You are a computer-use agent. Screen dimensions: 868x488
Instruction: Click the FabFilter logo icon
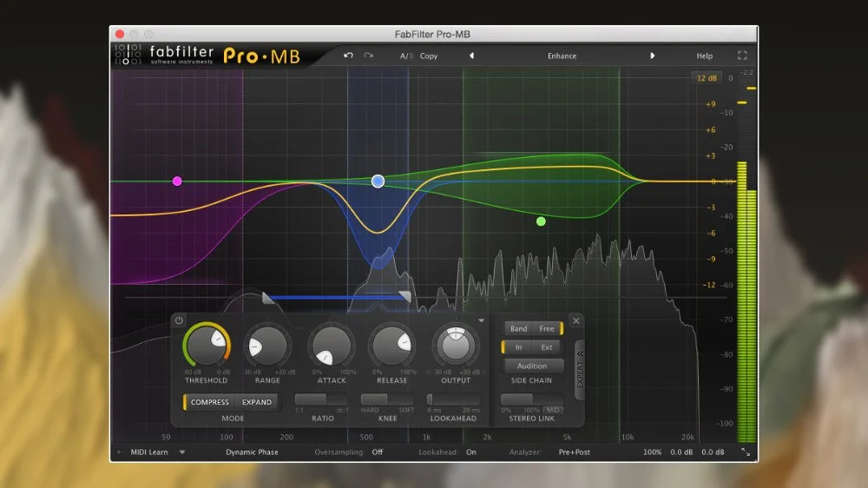click(128, 55)
